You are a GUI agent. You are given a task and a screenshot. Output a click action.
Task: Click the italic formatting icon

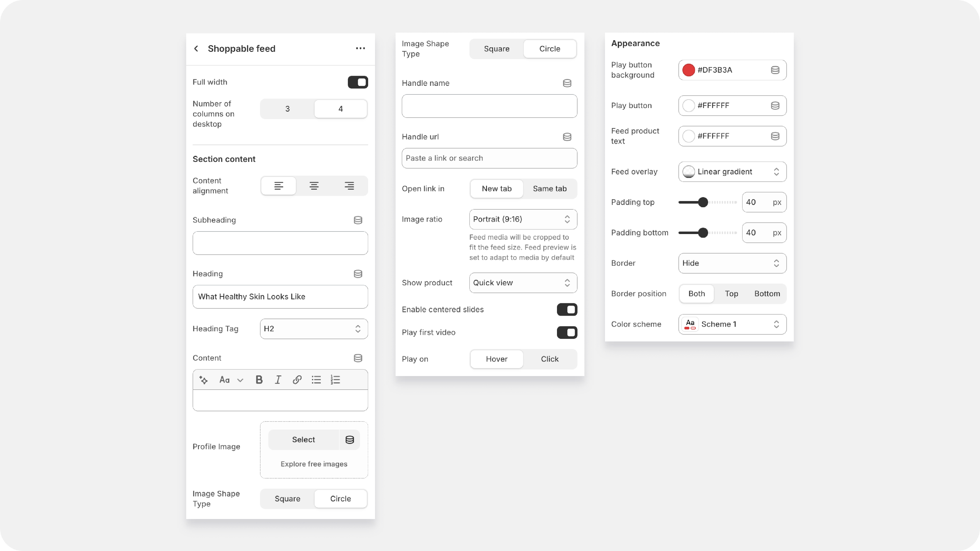click(278, 380)
